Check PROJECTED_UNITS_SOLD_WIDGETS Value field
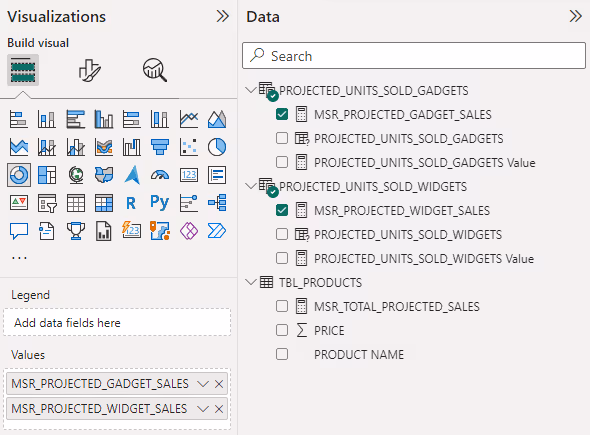 tap(282, 258)
